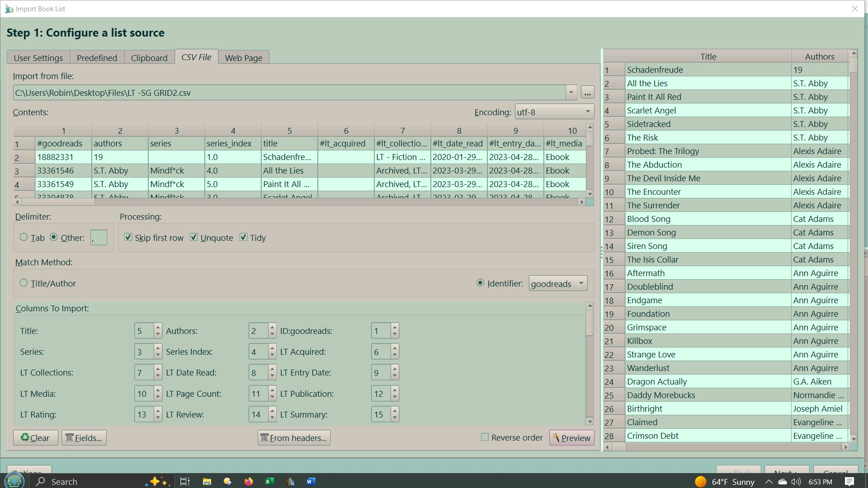This screenshot has width=868, height=488.
Task: Open Excel from the taskbar
Action: (269, 481)
